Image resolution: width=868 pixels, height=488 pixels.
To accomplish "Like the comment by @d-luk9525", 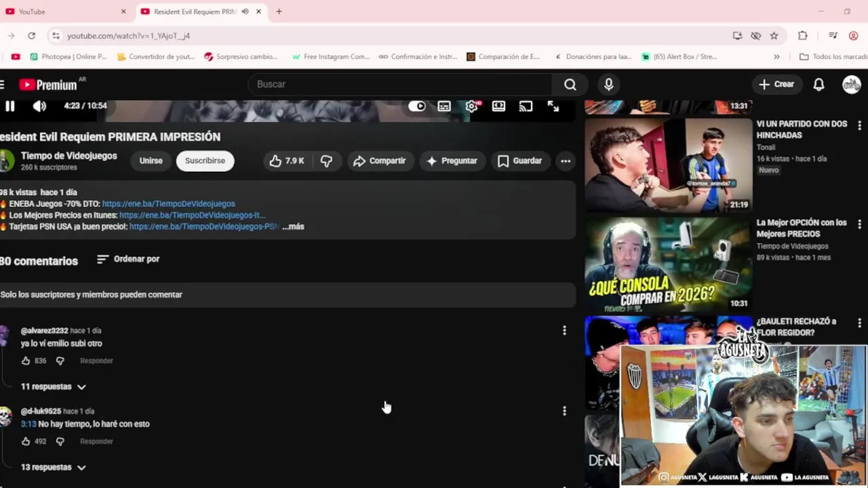I will 26,441.
